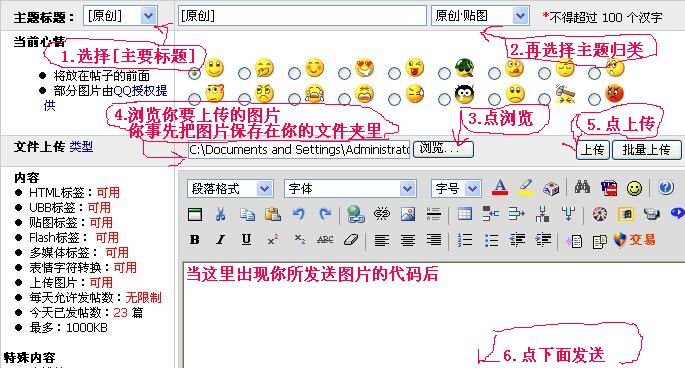The height and width of the screenshot is (368, 685).
Task: Click the 批量上传 button
Action: coord(647,150)
